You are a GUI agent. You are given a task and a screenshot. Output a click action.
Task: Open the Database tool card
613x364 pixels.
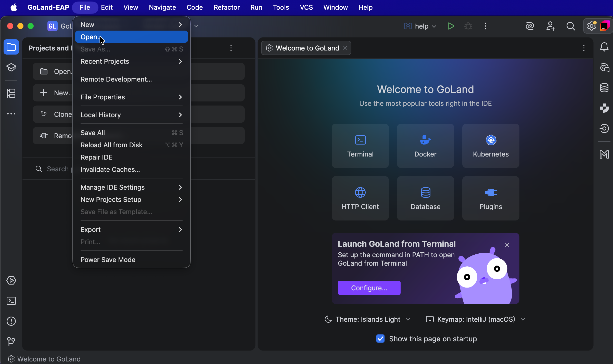point(425,198)
